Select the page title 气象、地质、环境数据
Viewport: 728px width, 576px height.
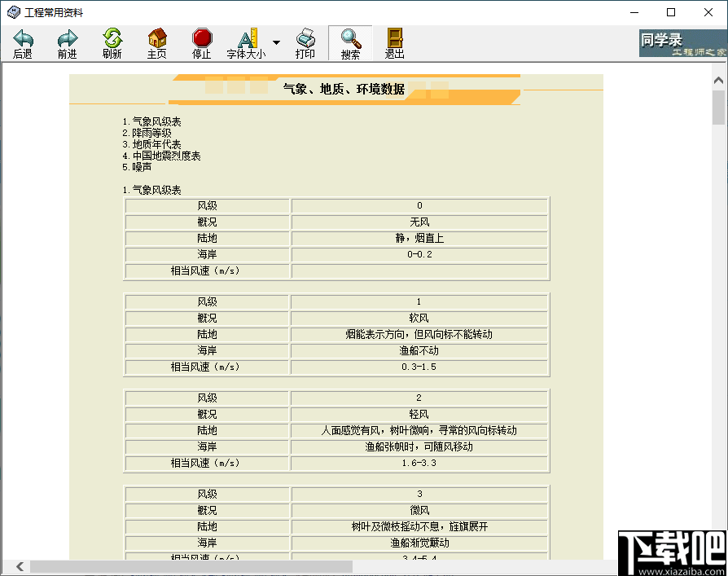[344, 89]
